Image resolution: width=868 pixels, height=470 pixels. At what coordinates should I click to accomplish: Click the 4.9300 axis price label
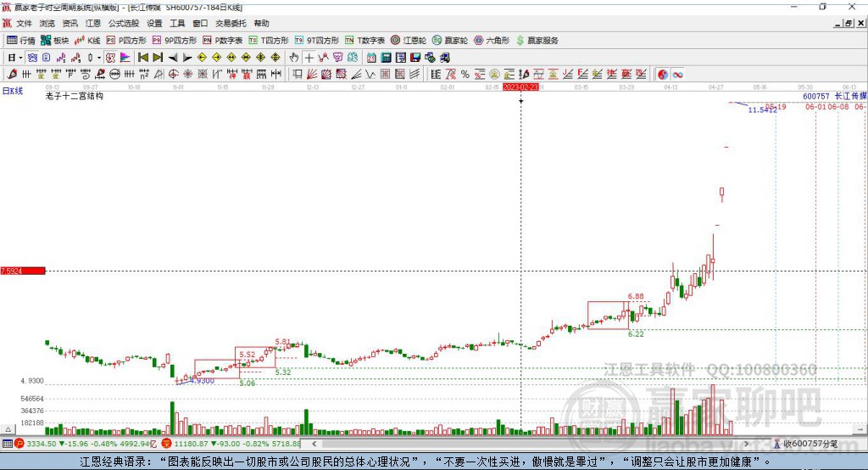(32, 381)
